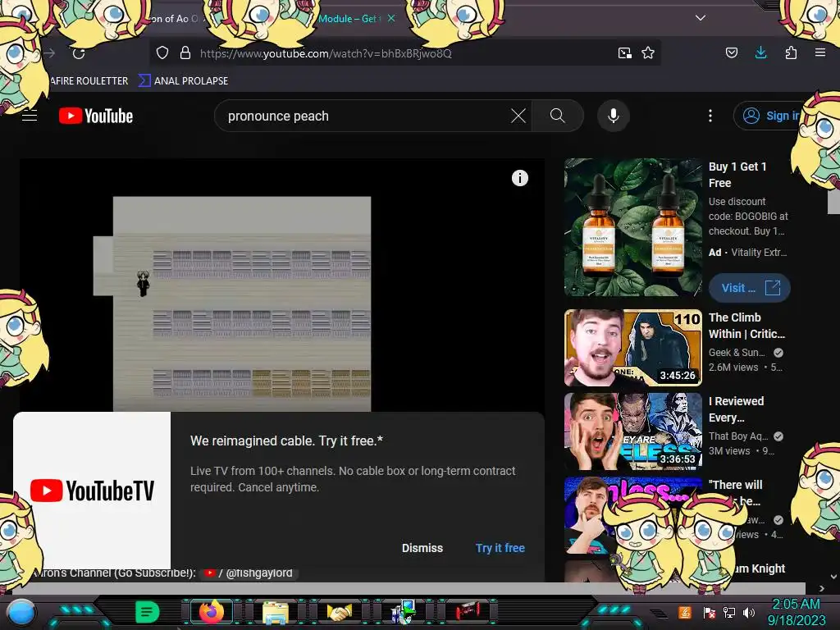Click the YouTube TV logo in the promo
The height and width of the screenshot is (630, 840).
[92, 491]
